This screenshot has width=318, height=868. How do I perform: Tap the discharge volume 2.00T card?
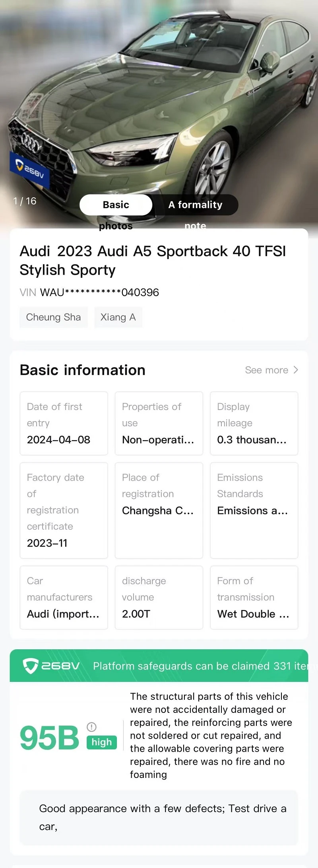pos(159,597)
